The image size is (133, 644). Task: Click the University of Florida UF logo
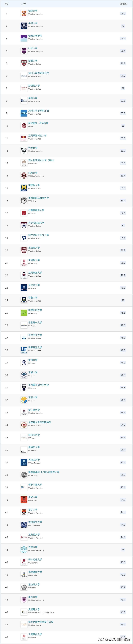point(24,350)
